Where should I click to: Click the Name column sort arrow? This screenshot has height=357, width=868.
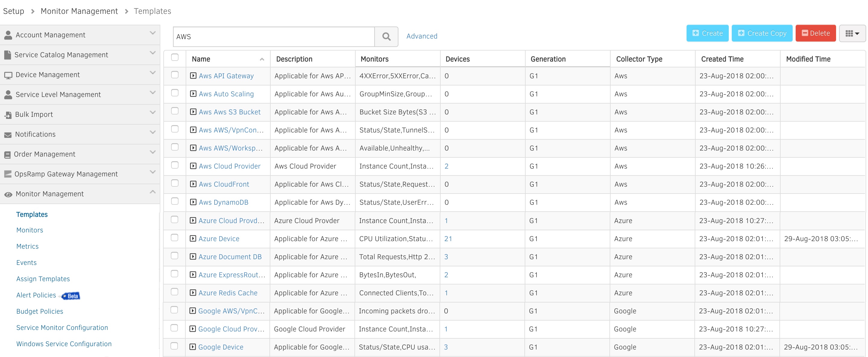pos(262,59)
